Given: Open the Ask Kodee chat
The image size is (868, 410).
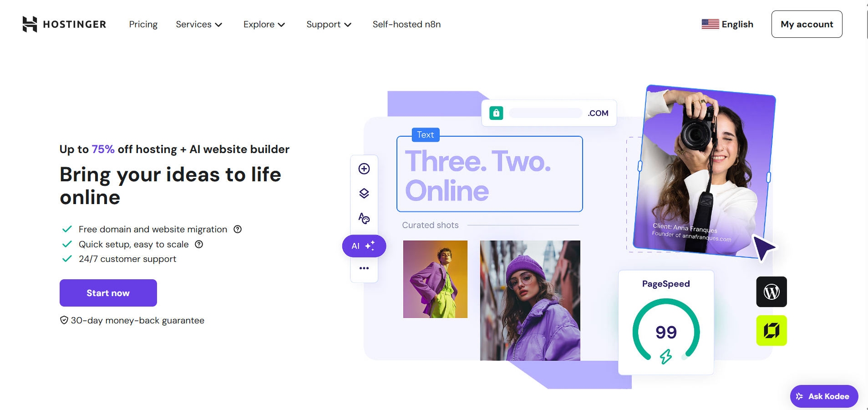Looking at the screenshot, I should 824,396.
